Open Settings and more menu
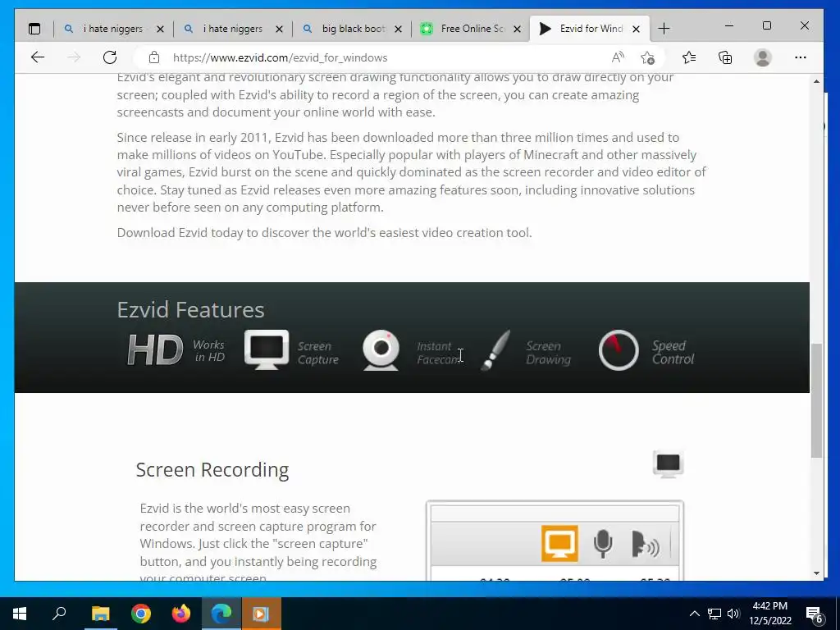This screenshot has height=630, width=840. click(801, 57)
